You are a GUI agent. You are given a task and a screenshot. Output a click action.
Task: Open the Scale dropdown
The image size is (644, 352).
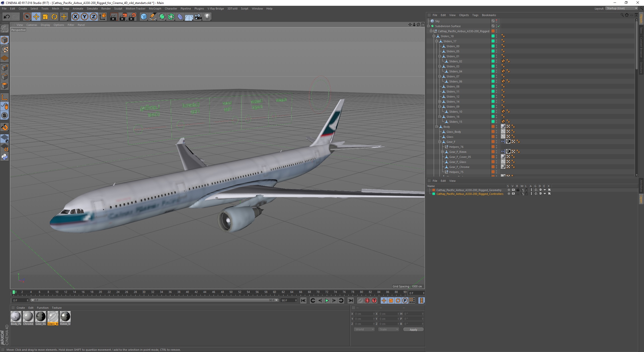389,329
